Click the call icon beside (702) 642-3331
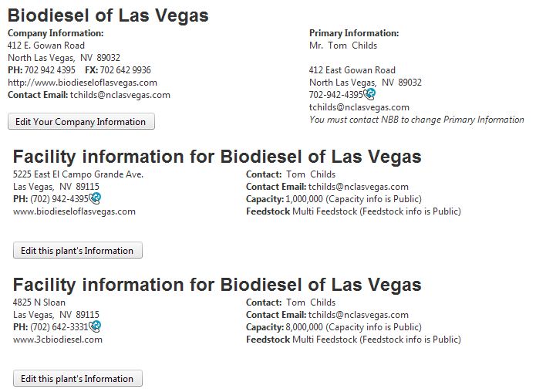This screenshot has width=536, height=392. pyautogui.click(x=96, y=326)
